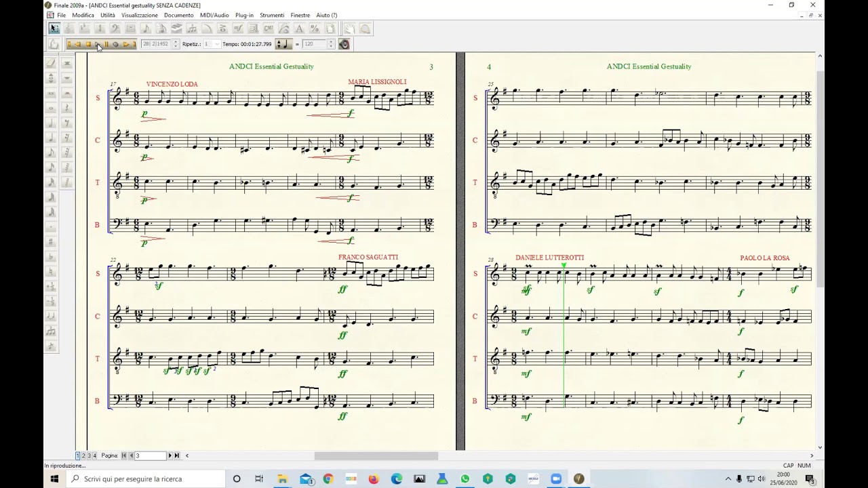Click the tempo value field showing 120
868x488 pixels.
[315, 44]
